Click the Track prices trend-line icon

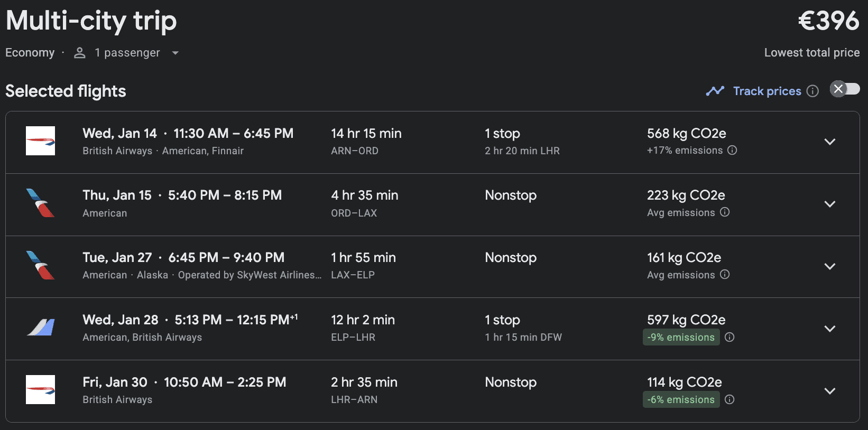(x=715, y=91)
